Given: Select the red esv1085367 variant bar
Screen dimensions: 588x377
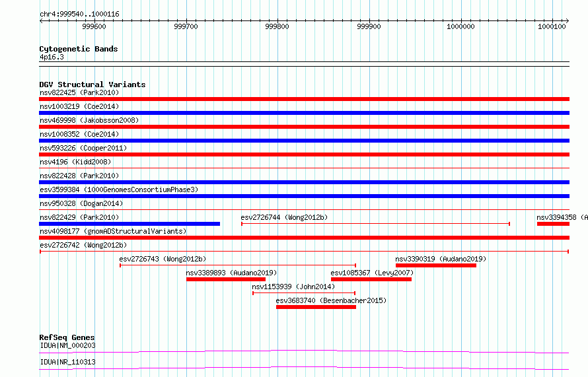Looking at the screenshot, I should (371, 279).
